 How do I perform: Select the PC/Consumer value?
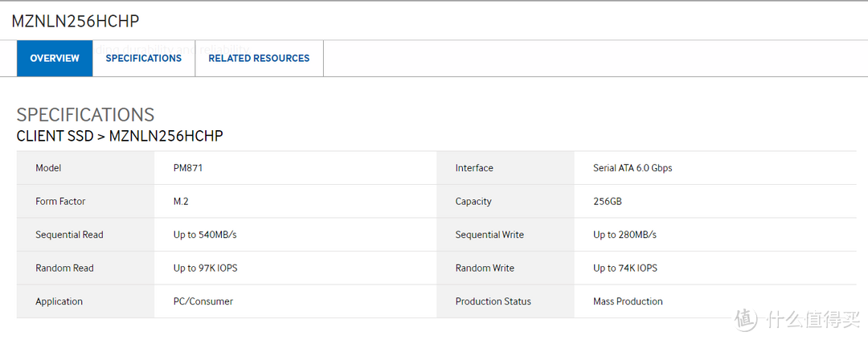203,301
